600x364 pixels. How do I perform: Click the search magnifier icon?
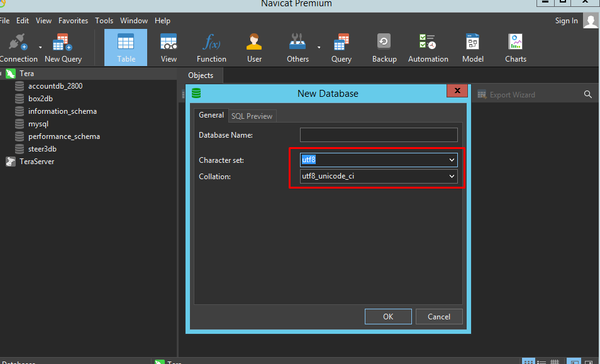588,94
